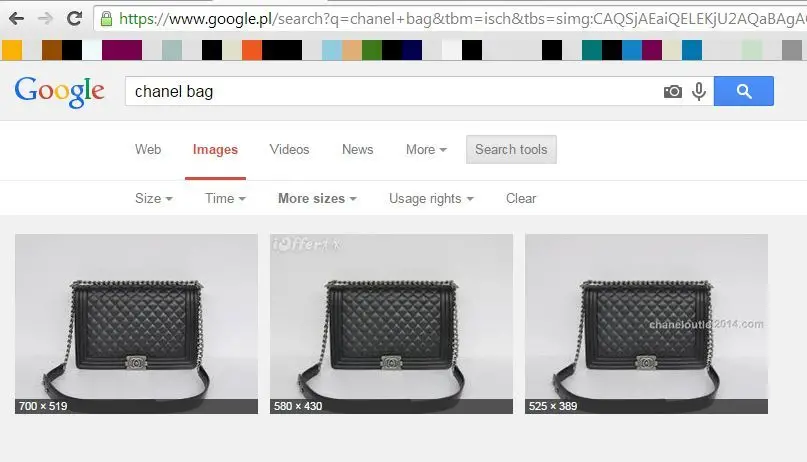Open the 525 × 389 bag thumbnail

click(646, 324)
